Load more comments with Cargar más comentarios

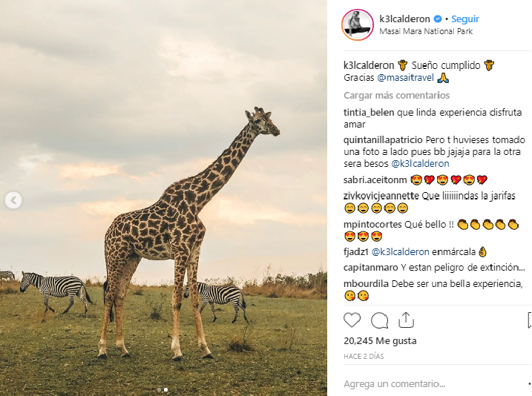pos(396,96)
